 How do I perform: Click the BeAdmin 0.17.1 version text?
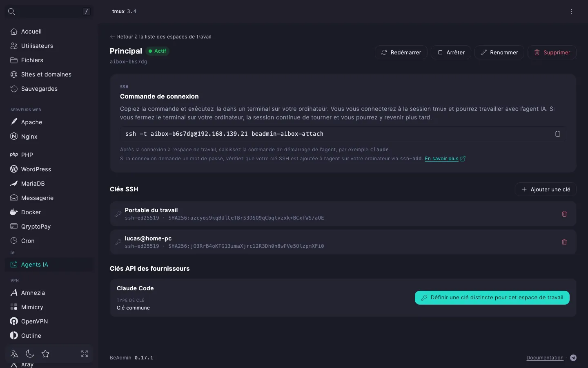(131, 358)
